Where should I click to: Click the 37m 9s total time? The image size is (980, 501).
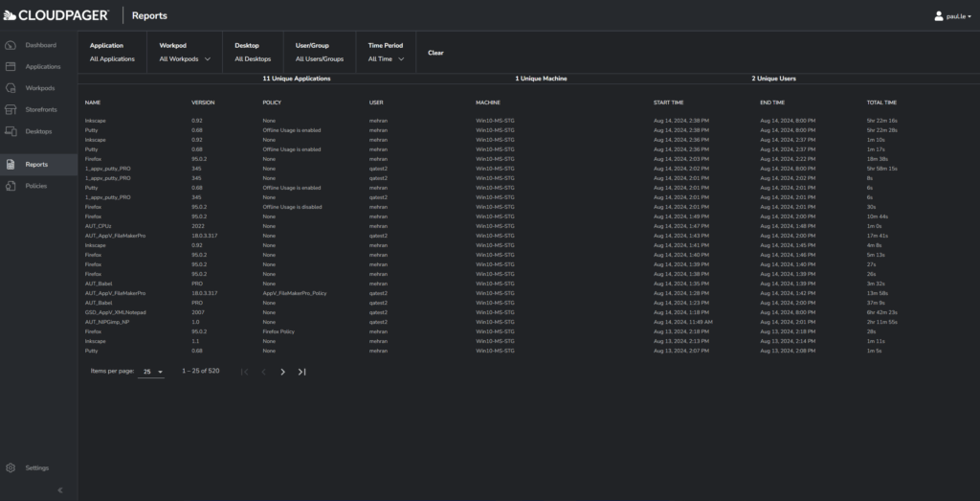click(x=876, y=303)
